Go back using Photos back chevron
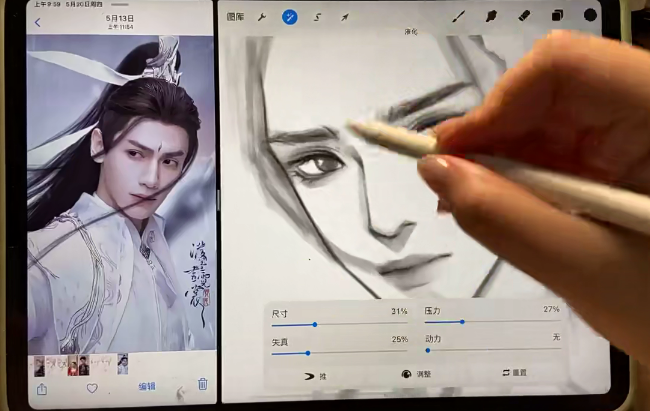The image size is (650, 411). coord(38,22)
